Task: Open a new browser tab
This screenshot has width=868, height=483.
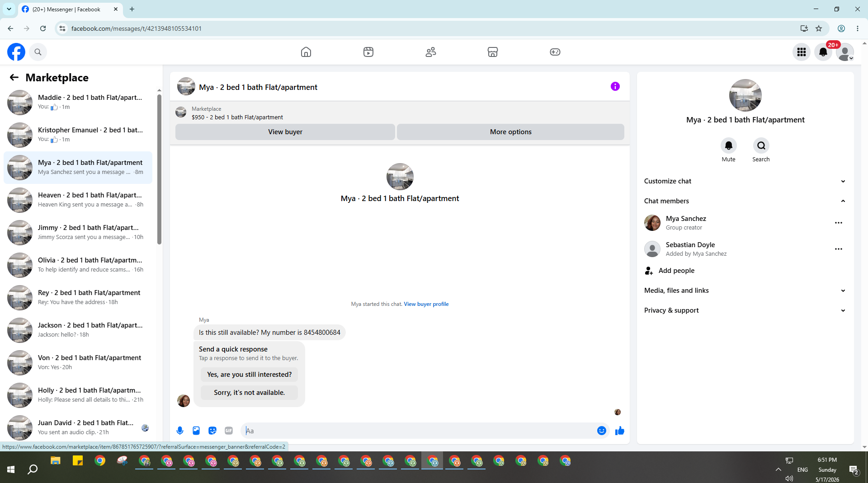Action: pos(132,9)
